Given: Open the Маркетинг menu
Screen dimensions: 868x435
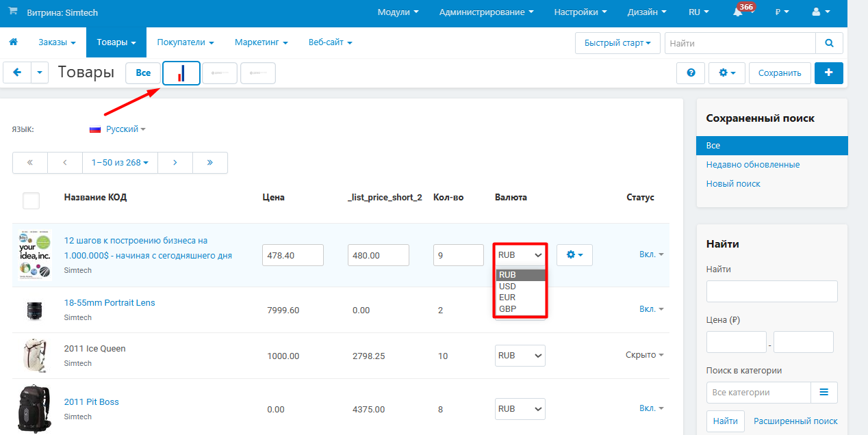Looking at the screenshot, I should click(261, 42).
